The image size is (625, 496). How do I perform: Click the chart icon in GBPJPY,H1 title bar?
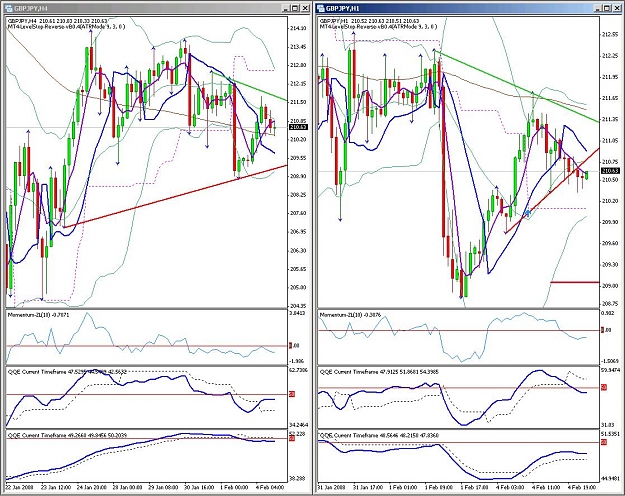[x=321, y=8]
